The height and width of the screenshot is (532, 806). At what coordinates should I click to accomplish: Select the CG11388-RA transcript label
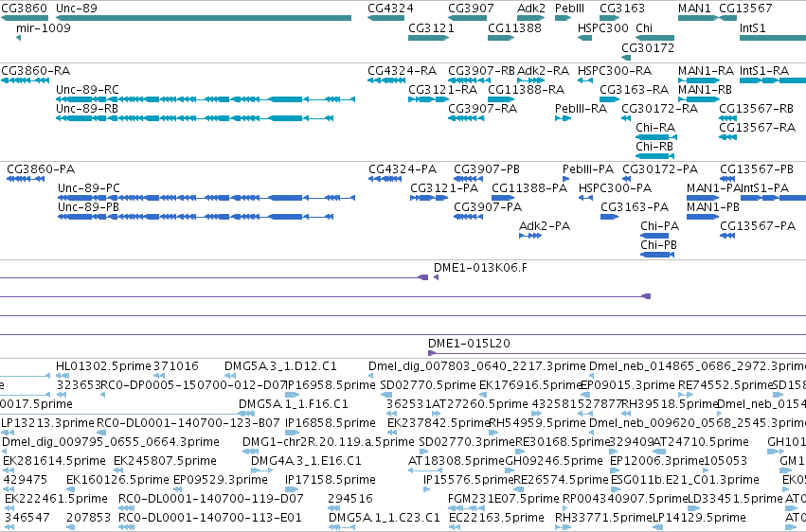coord(526,89)
